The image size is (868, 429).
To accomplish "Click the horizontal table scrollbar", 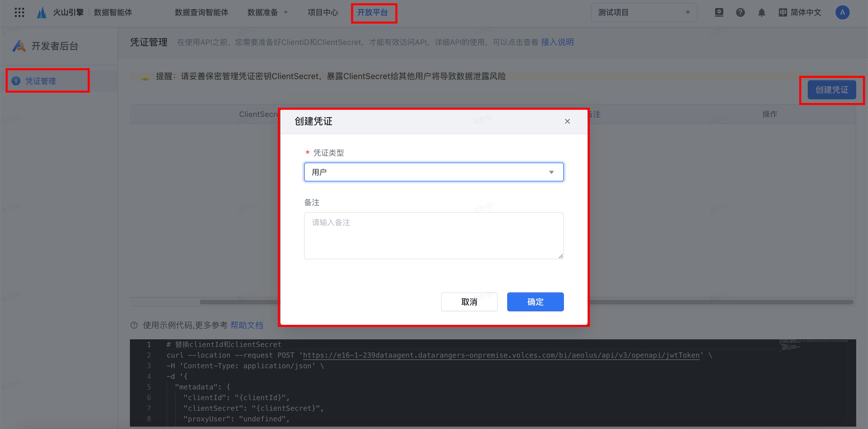I will point(721,302).
